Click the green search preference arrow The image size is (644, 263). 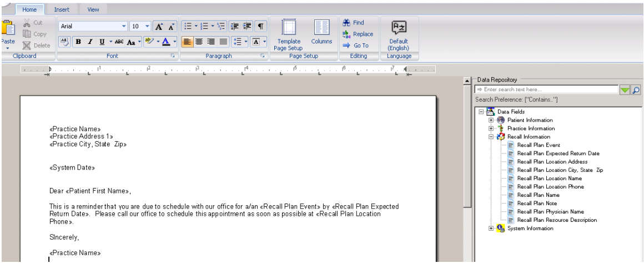click(625, 90)
